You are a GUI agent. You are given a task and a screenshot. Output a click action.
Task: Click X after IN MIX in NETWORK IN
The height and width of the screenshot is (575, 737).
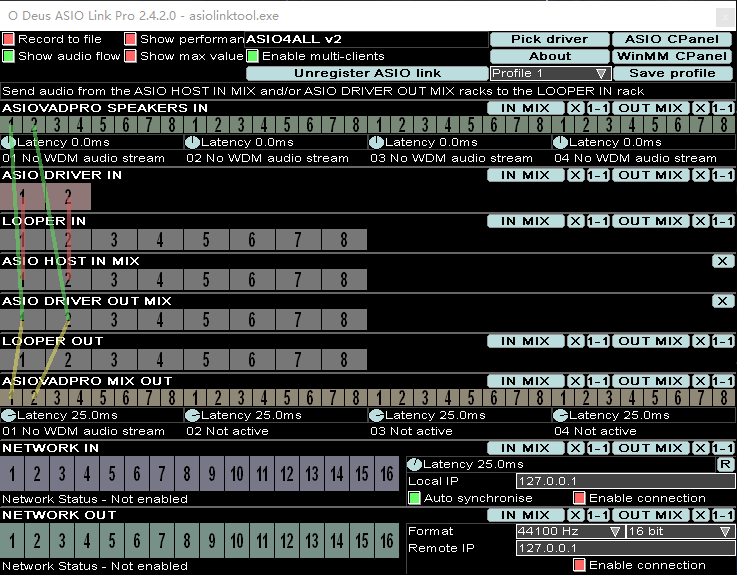tap(575, 449)
